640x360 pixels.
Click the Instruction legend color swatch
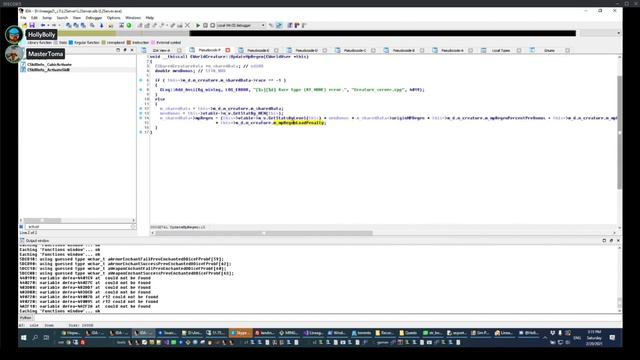(129, 42)
